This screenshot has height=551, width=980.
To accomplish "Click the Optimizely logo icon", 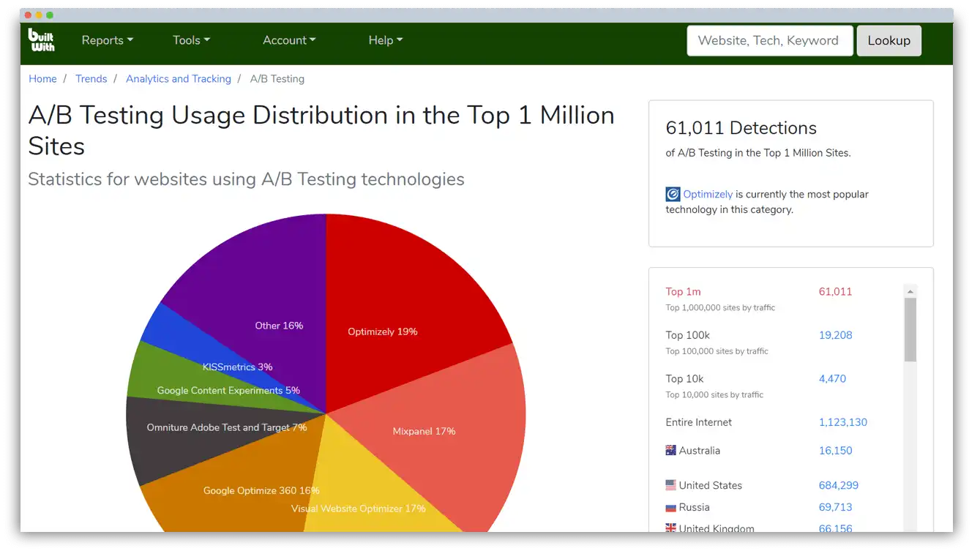I will point(673,195).
